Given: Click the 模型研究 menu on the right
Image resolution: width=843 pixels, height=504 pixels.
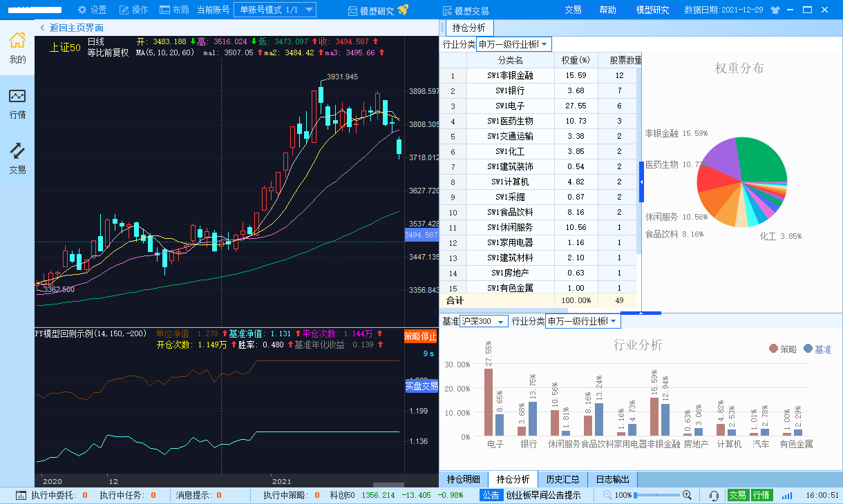Looking at the screenshot, I should click(x=653, y=10).
